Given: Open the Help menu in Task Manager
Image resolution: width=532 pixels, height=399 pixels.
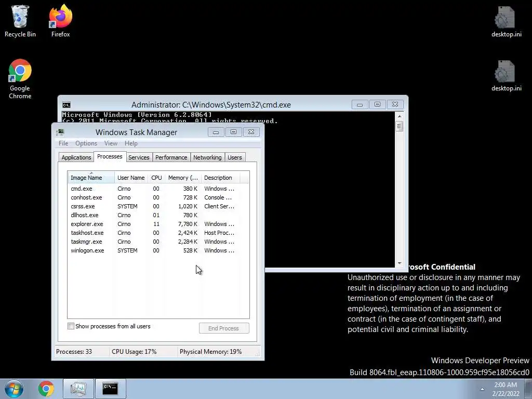Looking at the screenshot, I should tap(131, 143).
